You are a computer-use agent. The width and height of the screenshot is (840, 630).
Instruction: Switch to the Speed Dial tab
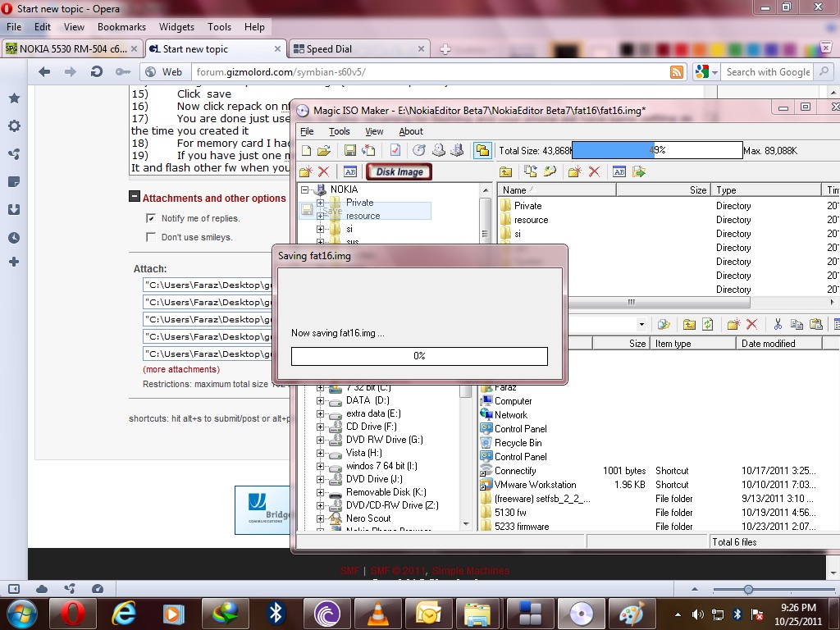pyautogui.click(x=359, y=48)
